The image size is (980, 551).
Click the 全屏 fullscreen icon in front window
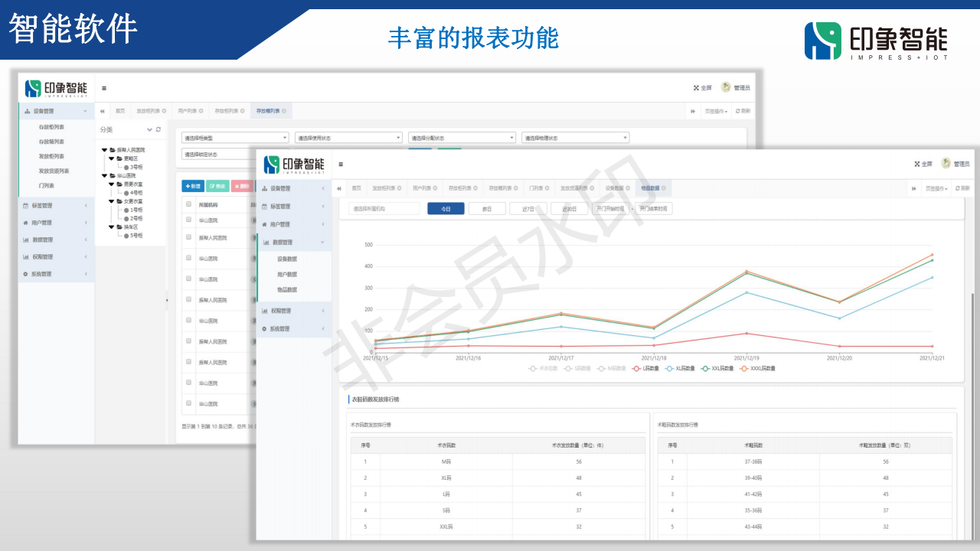click(x=917, y=164)
